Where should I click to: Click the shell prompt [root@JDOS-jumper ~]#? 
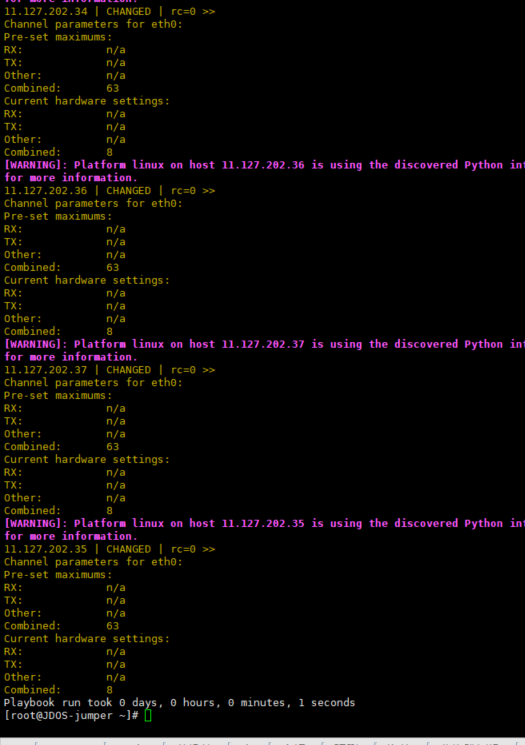71,716
